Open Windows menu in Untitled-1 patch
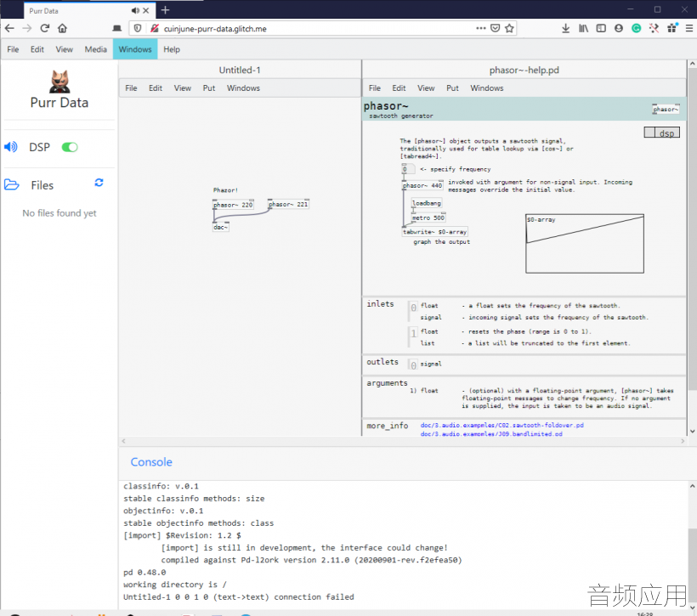The height and width of the screenshot is (616, 697). (x=243, y=88)
